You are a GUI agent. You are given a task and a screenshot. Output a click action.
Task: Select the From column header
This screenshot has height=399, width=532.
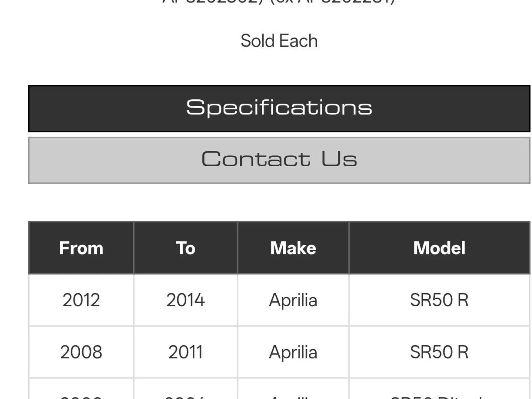click(81, 248)
